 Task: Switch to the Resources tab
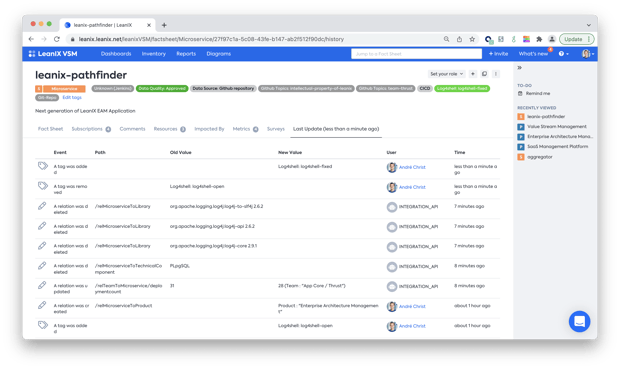[x=170, y=129]
